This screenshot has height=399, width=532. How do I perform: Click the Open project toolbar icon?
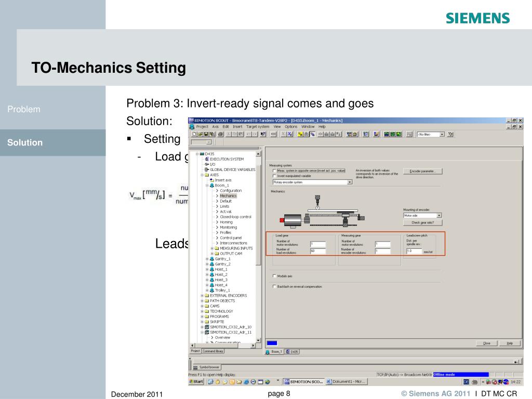[x=200, y=135]
